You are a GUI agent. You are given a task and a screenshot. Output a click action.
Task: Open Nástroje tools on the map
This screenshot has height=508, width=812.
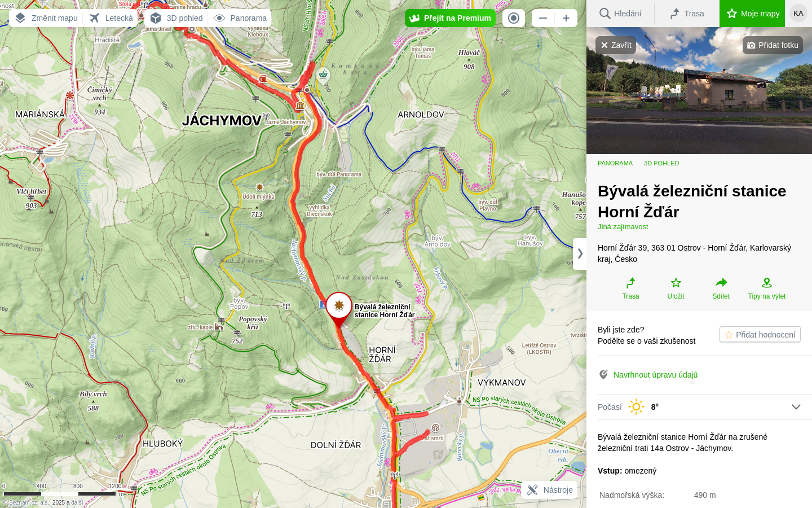point(550,490)
